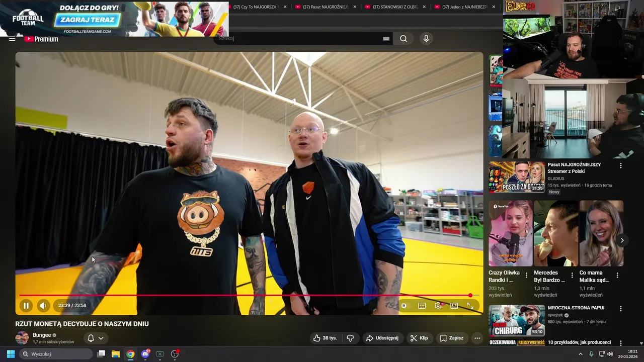Save video with Zapisz button
This screenshot has height=362, width=644.
(452, 338)
